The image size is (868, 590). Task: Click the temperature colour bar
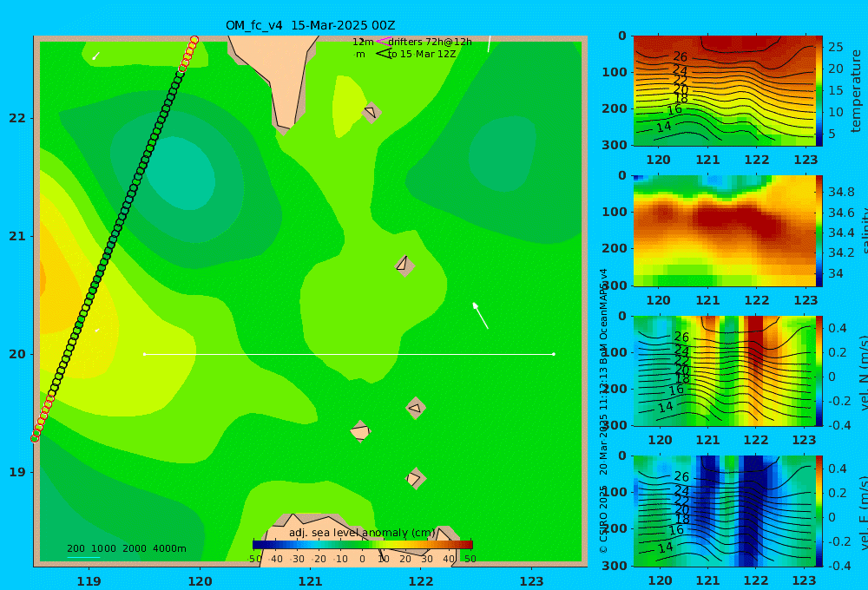pos(819,91)
